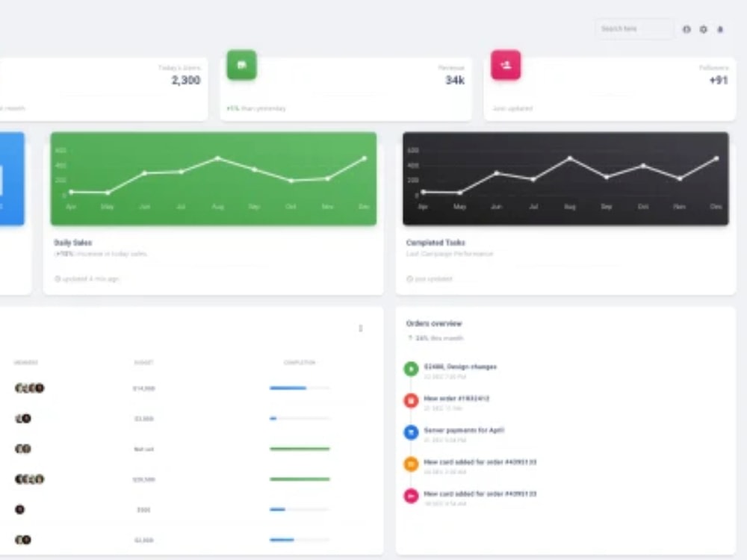Screen dimensions: 747x560
Task: Click 'updated 4 min ago' text in Daily Sales
Action: pyautogui.click(x=90, y=279)
